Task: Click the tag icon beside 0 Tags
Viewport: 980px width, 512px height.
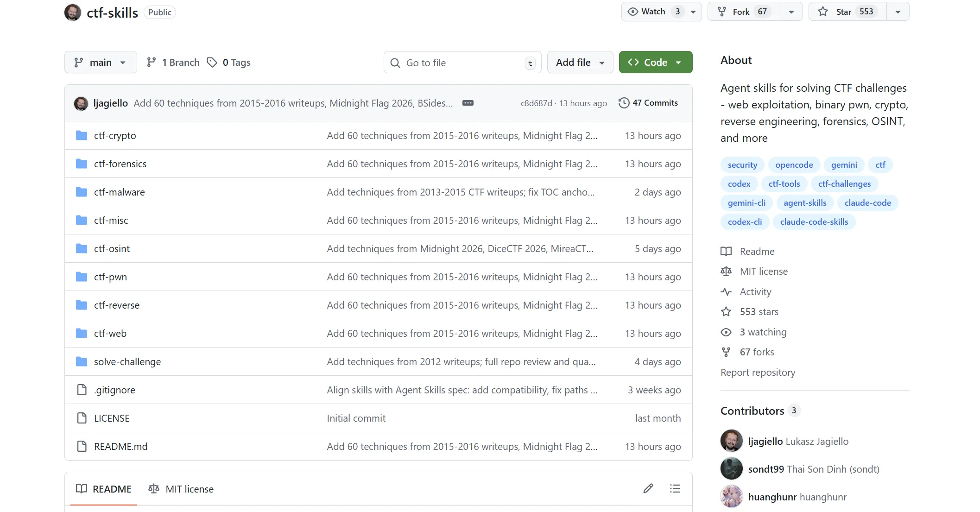Action: click(212, 62)
